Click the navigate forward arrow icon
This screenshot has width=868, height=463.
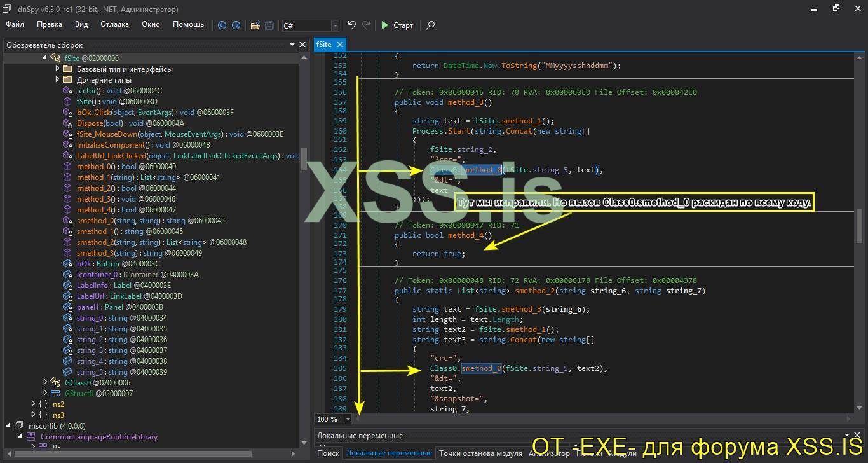pyautogui.click(x=236, y=25)
